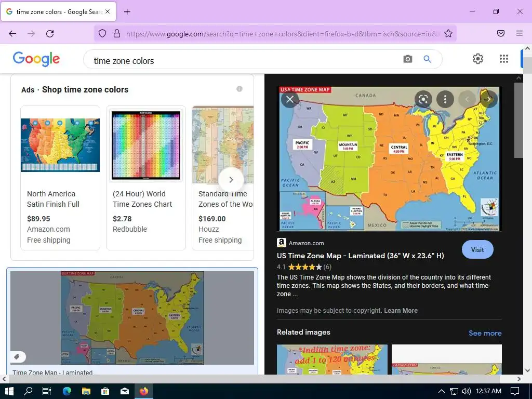Open the second related image thumbnail

click(x=446, y=360)
